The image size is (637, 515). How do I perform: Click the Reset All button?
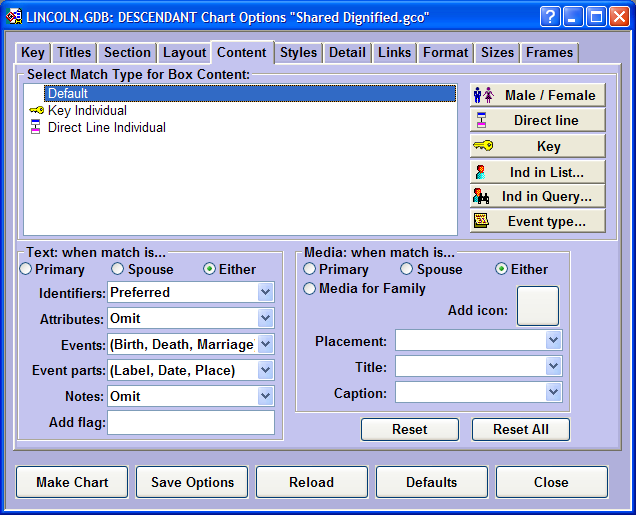click(x=521, y=429)
